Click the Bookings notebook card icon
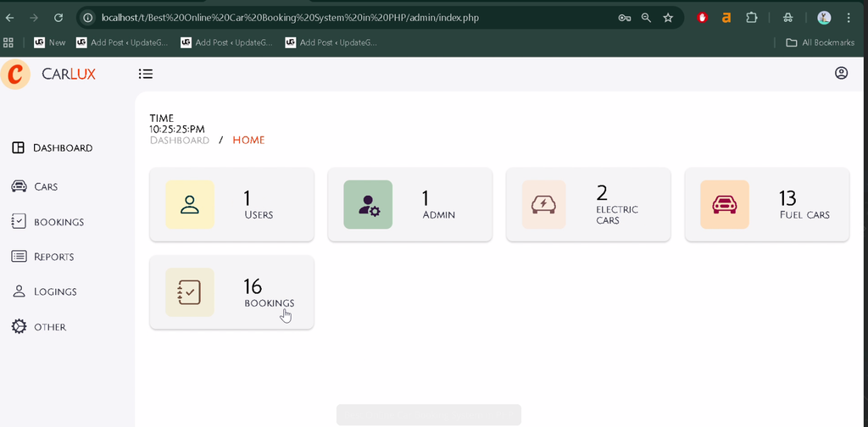868x427 pixels. tap(190, 292)
